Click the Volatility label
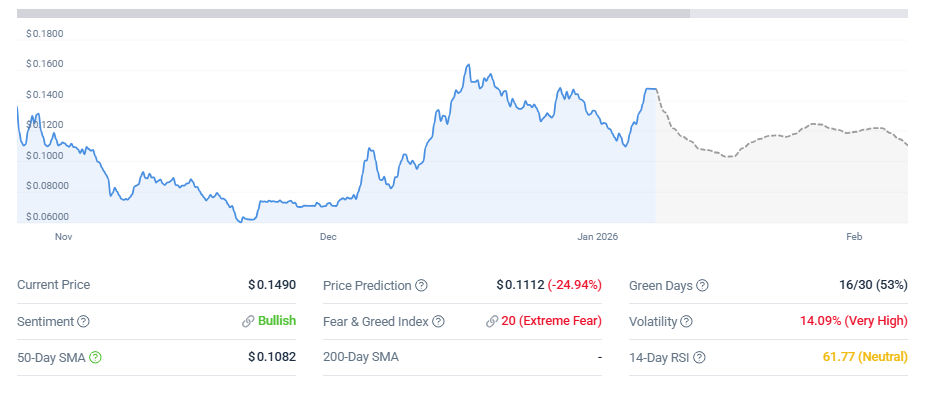The width and height of the screenshot is (931, 394). coord(653,322)
